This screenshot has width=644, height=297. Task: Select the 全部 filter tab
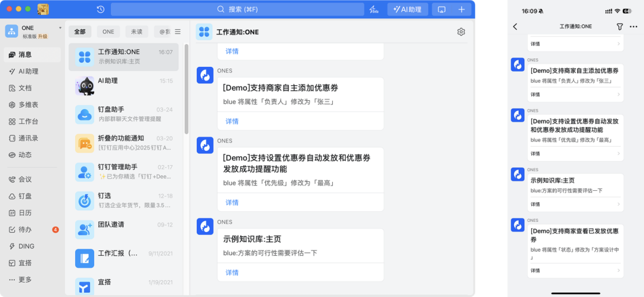point(80,32)
